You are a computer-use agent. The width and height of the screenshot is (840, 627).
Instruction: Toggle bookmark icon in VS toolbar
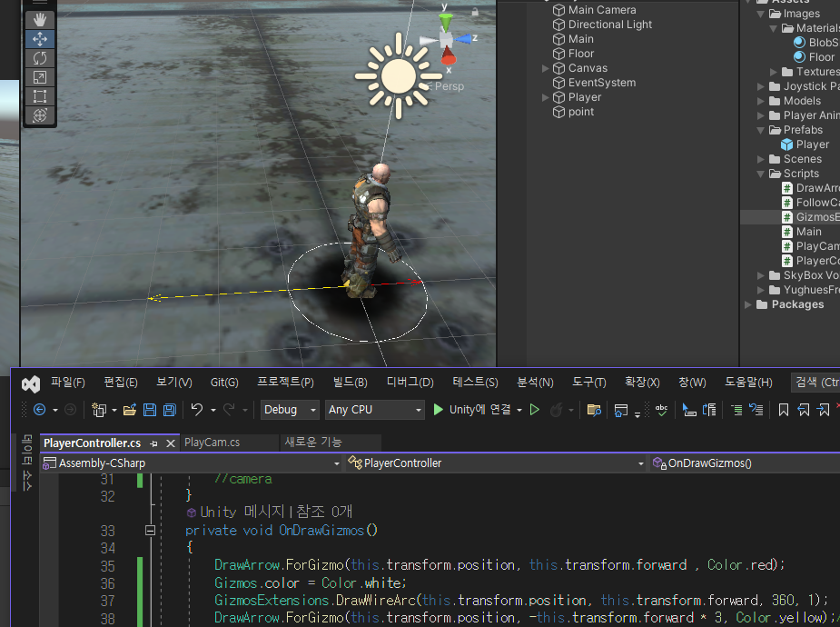[783, 411]
